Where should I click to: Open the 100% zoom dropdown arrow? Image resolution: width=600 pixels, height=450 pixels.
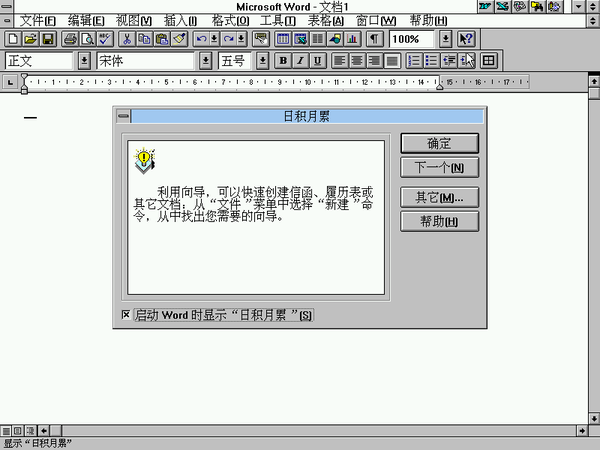click(445, 39)
